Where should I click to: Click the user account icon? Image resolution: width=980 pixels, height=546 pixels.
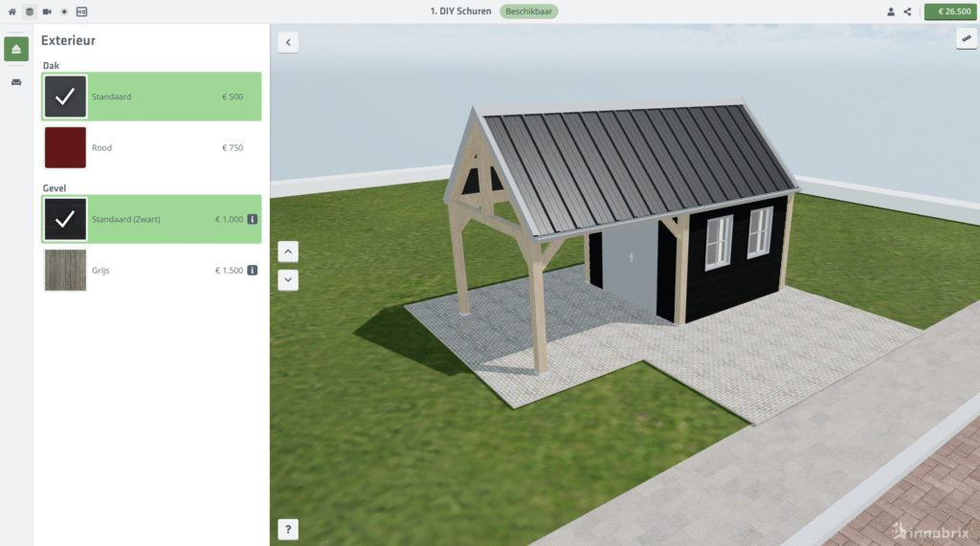[891, 11]
